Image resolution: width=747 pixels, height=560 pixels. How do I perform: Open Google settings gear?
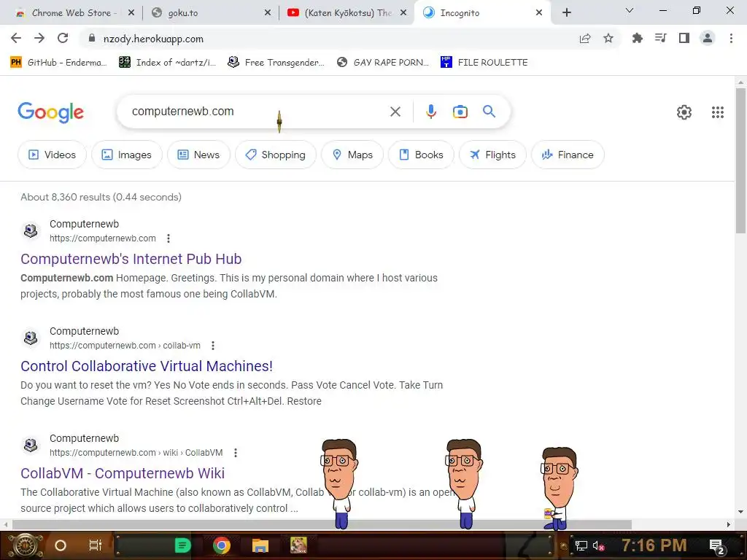pyautogui.click(x=684, y=112)
